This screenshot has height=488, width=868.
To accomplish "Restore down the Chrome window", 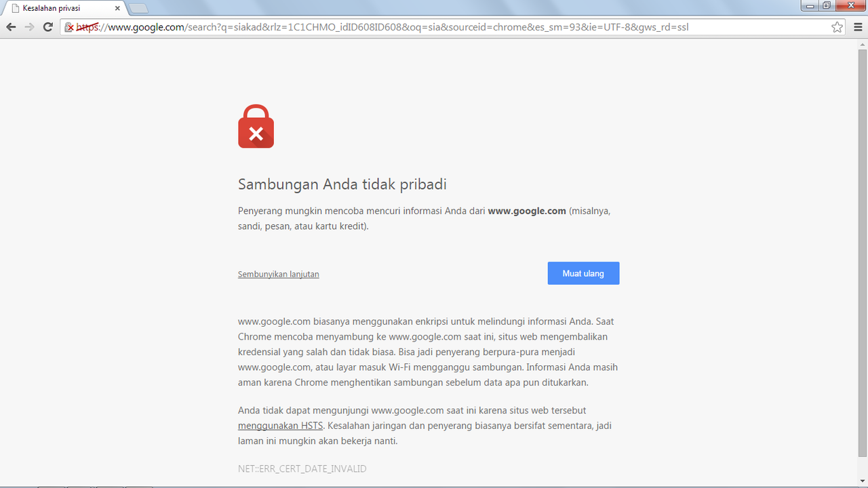I will click(x=827, y=6).
